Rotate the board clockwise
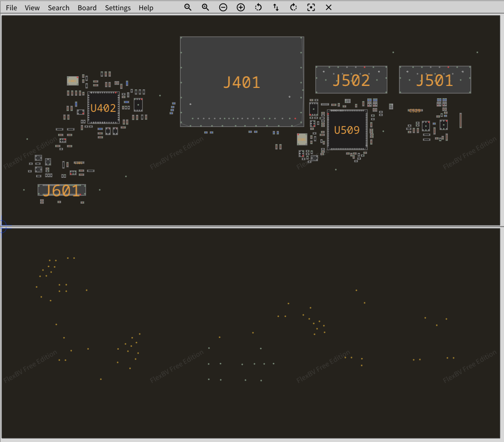 (x=294, y=7)
